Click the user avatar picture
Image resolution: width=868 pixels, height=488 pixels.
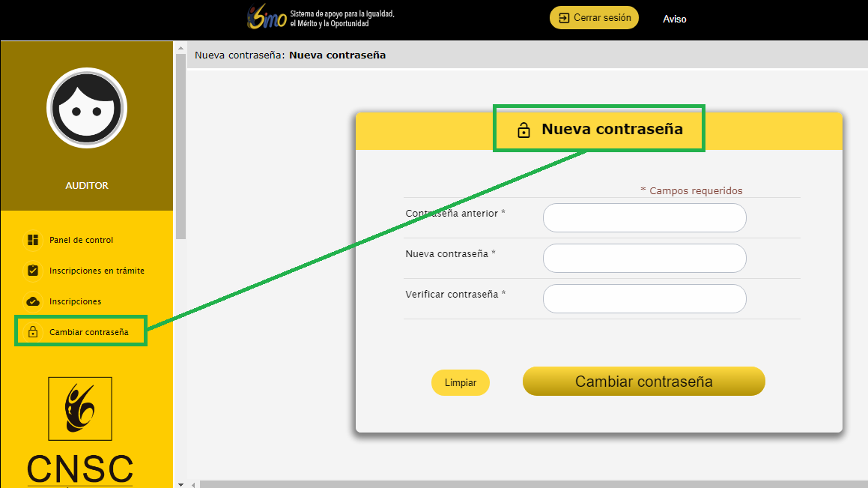click(87, 108)
